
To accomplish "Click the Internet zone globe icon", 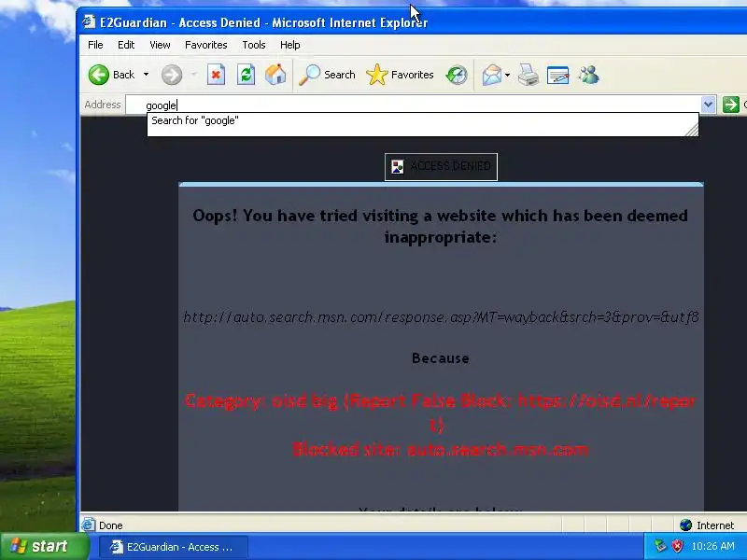I will [x=685, y=525].
